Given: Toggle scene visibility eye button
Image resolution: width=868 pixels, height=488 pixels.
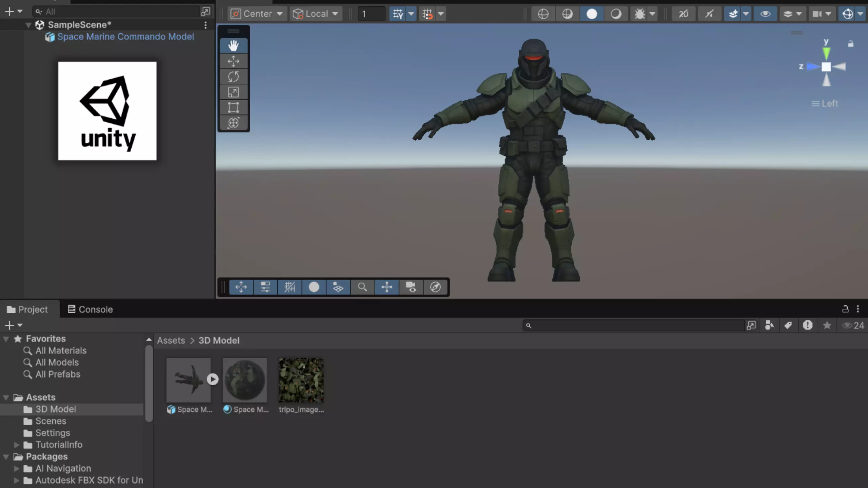Looking at the screenshot, I should tap(765, 14).
